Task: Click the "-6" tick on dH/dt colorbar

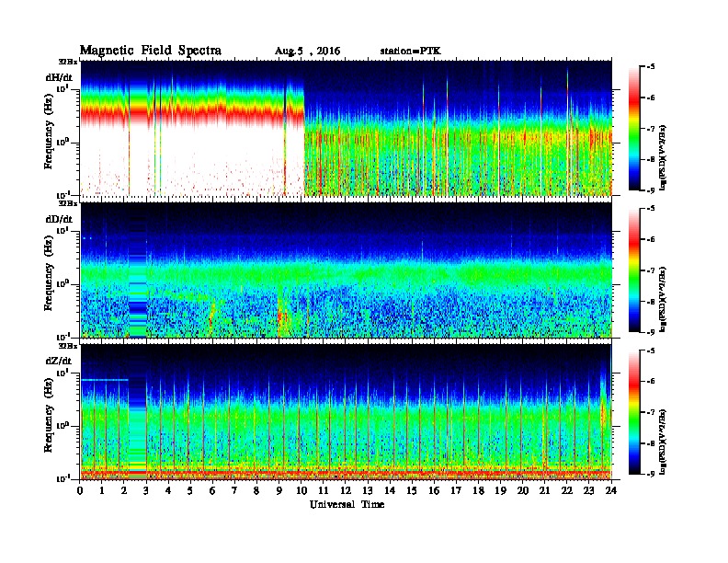Action: [x=651, y=98]
